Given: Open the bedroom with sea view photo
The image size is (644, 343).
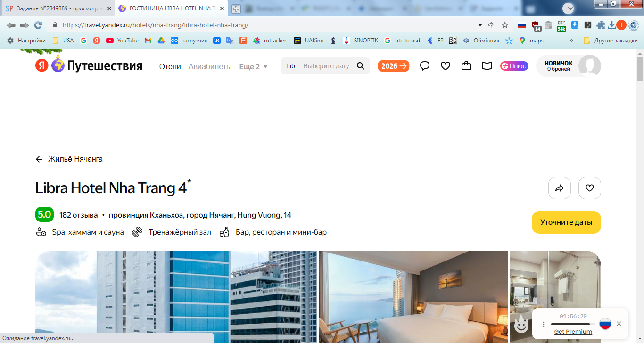Looking at the screenshot, I should tap(413, 297).
